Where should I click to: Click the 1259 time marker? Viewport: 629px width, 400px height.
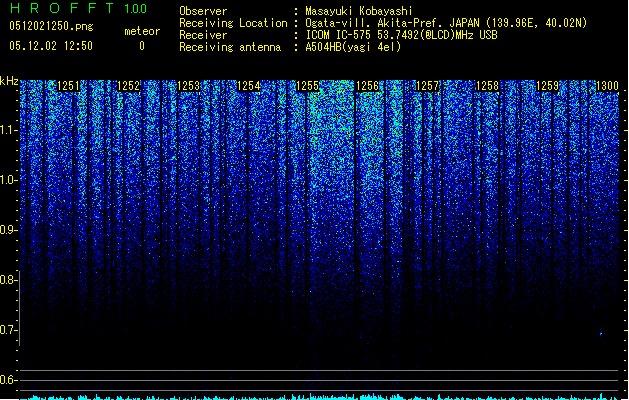pyautogui.click(x=547, y=86)
